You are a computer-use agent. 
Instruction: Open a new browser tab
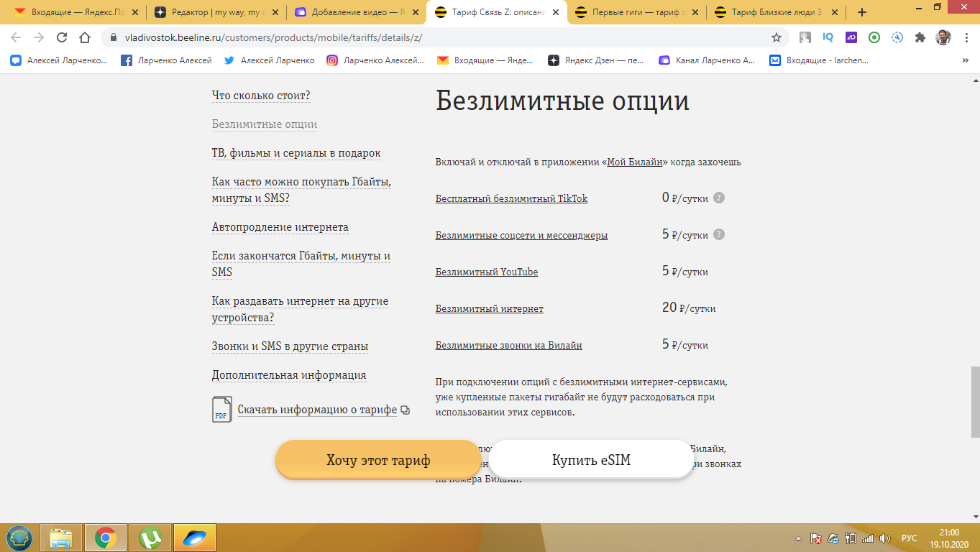click(x=862, y=12)
